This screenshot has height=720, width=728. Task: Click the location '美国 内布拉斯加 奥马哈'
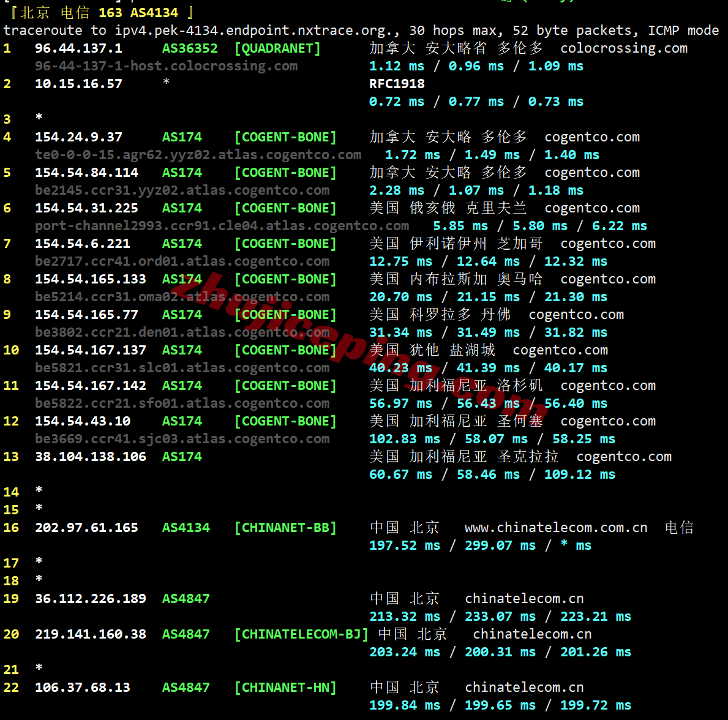click(456, 279)
